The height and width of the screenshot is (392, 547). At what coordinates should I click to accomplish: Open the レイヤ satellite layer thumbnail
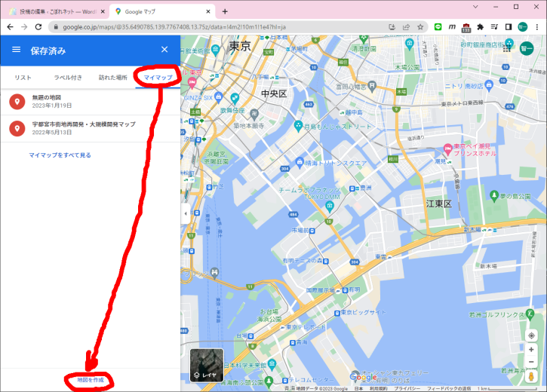tap(207, 365)
